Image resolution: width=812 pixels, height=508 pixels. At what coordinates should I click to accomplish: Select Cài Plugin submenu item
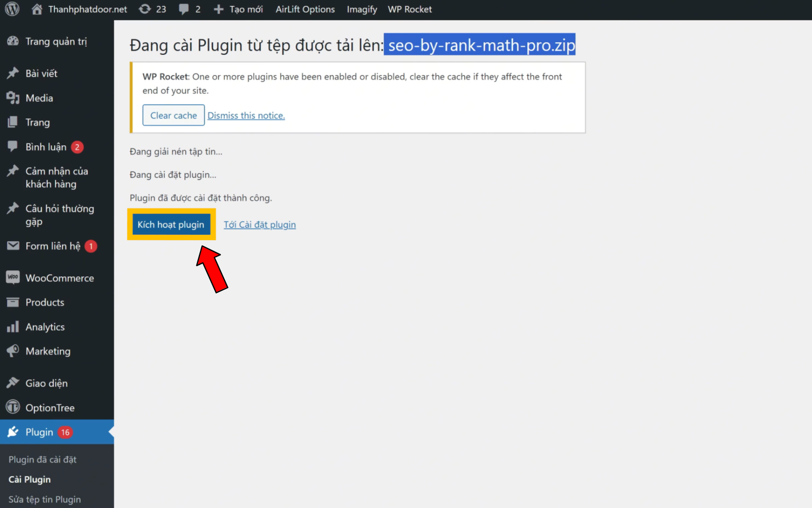click(x=29, y=479)
